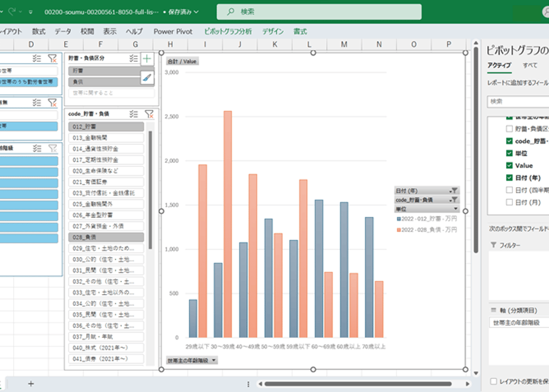Enable the レイアウトの更新を保留 checkbox
The width and height of the screenshot is (549, 392).
pyautogui.click(x=493, y=381)
